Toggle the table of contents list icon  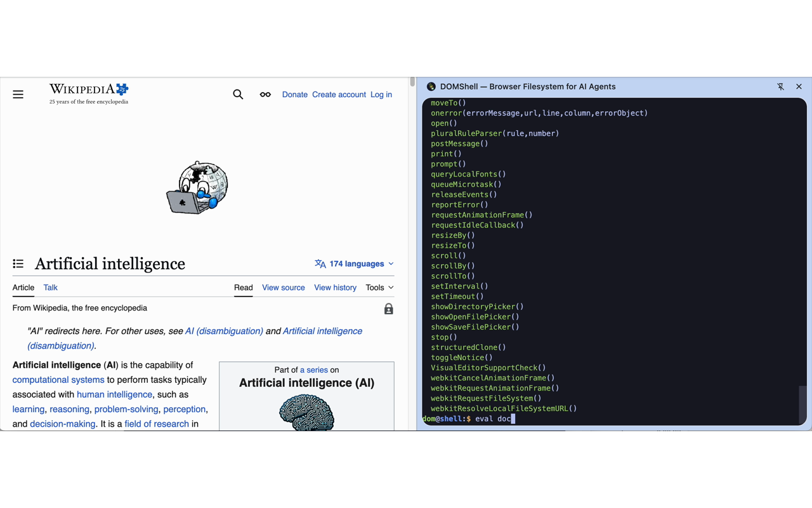pyautogui.click(x=18, y=264)
